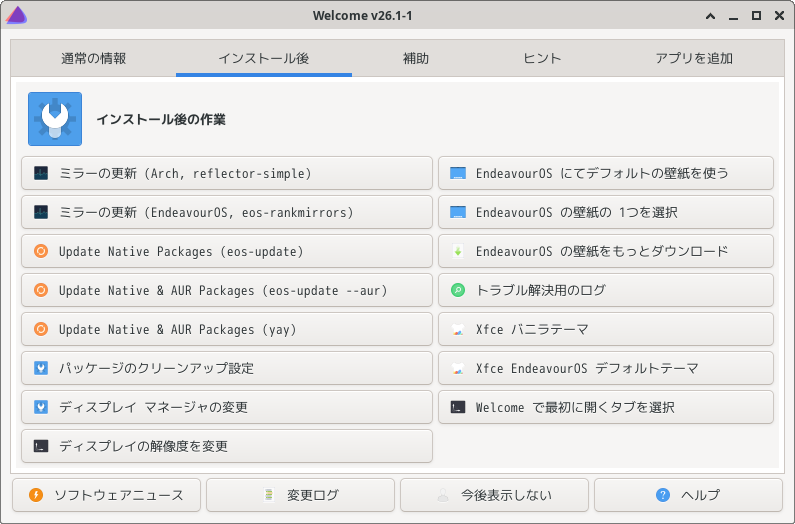795x524 pixels.
Task: Click the wallpaper icon beside 壁紙の 1つを選択
Action: coord(458,212)
